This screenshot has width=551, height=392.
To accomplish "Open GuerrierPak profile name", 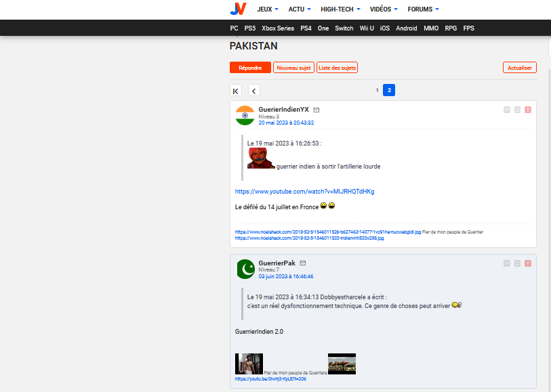I will pos(277,263).
